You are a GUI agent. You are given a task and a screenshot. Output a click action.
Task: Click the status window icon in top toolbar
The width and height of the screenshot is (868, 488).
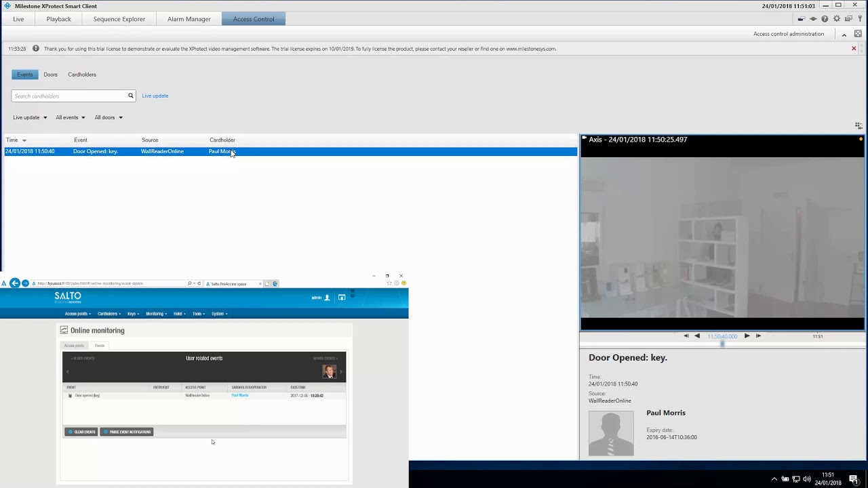pyautogui.click(x=802, y=19)
